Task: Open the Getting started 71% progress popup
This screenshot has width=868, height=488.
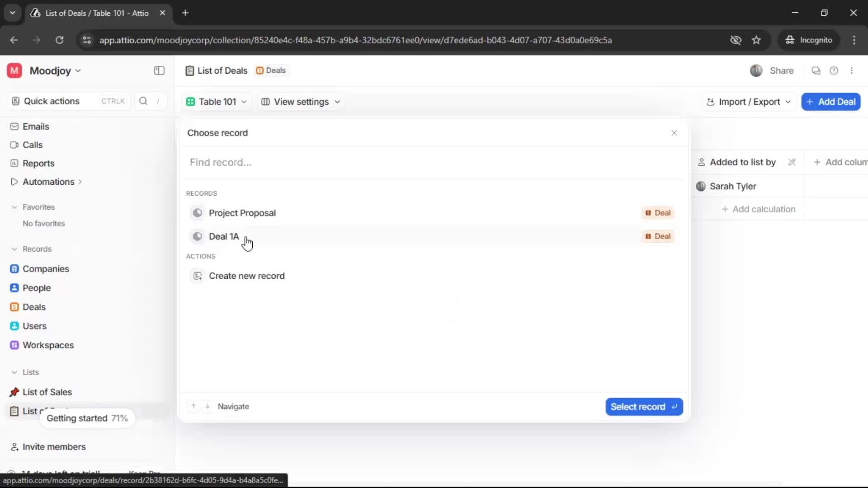Action: (87, 418)
